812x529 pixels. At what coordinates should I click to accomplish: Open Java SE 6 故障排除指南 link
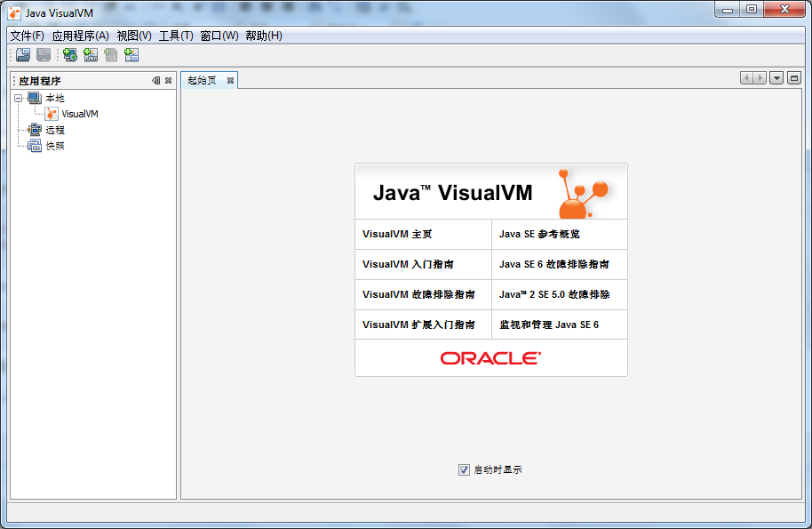(x=554, y=264)
